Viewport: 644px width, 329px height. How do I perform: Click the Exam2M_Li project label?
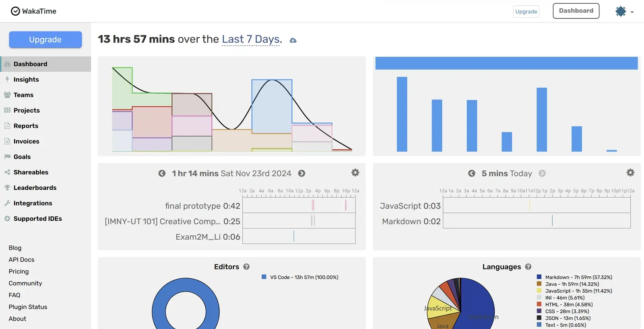208,237
